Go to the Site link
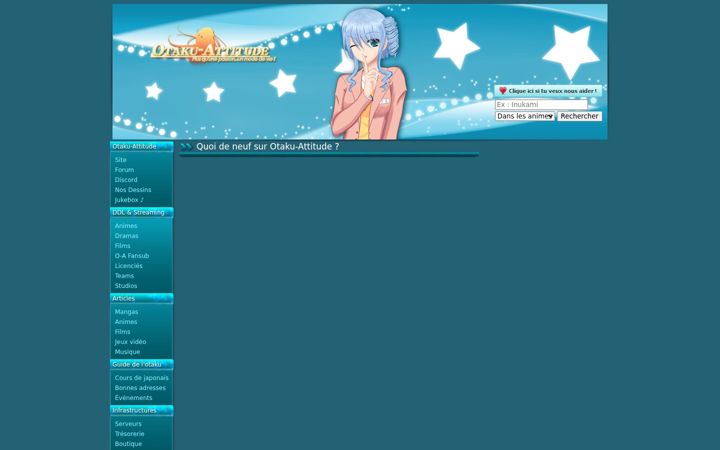 120,160
